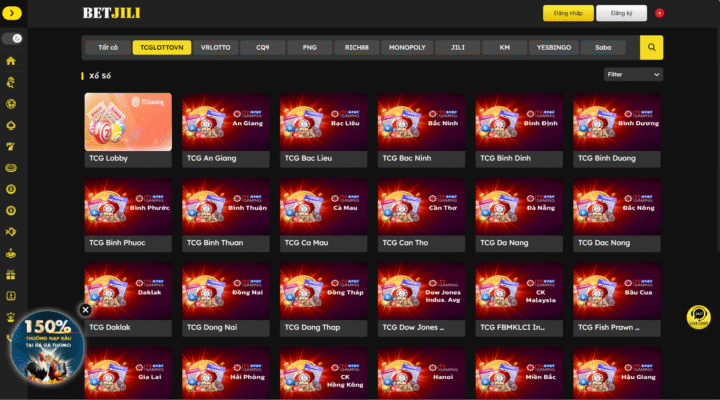The width and height of the screenshot is (720, 400).
Task: Open the TCG FBMKLCI Malaysia game card
Action: tap(519, 299)
